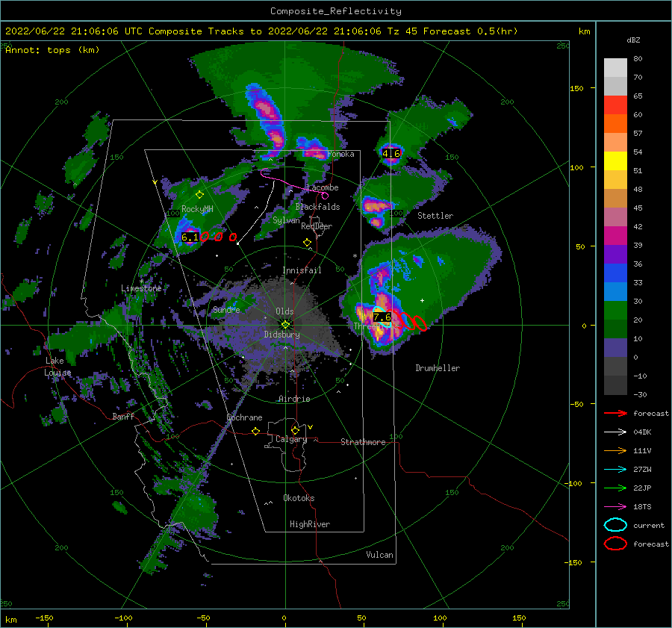
Task: Click the Calgary city label
Action: (291, 439)
